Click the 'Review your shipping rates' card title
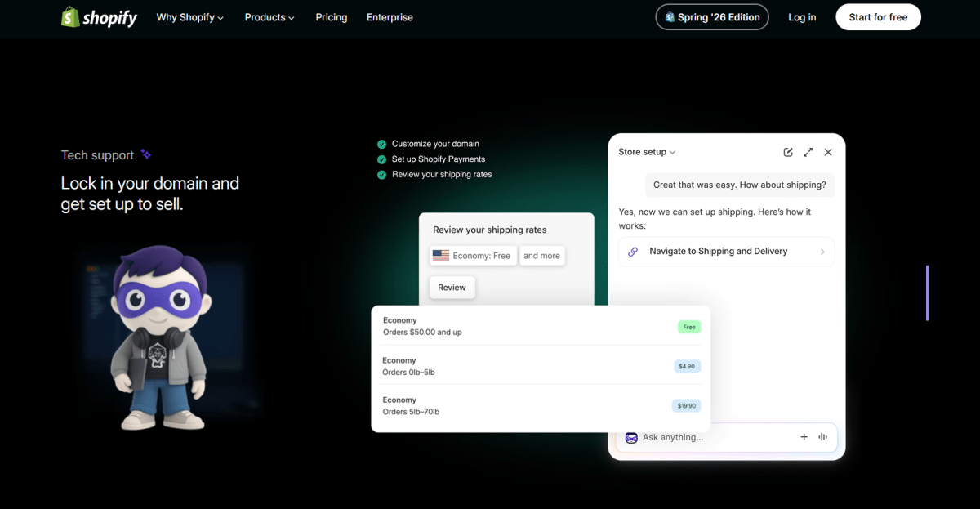Image resolution: width=980 pixels, height=509 pixels. click(x=490, y=230)
